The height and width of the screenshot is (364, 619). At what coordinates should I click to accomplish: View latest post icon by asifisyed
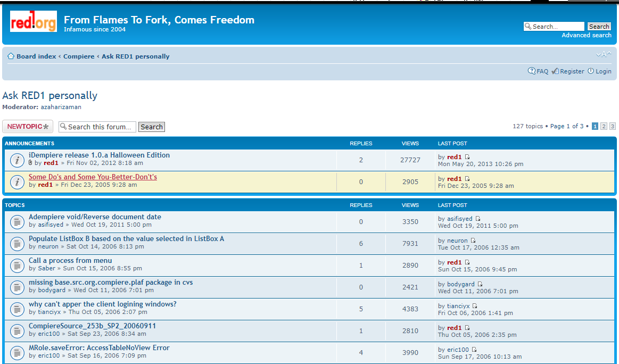(477, 219)
